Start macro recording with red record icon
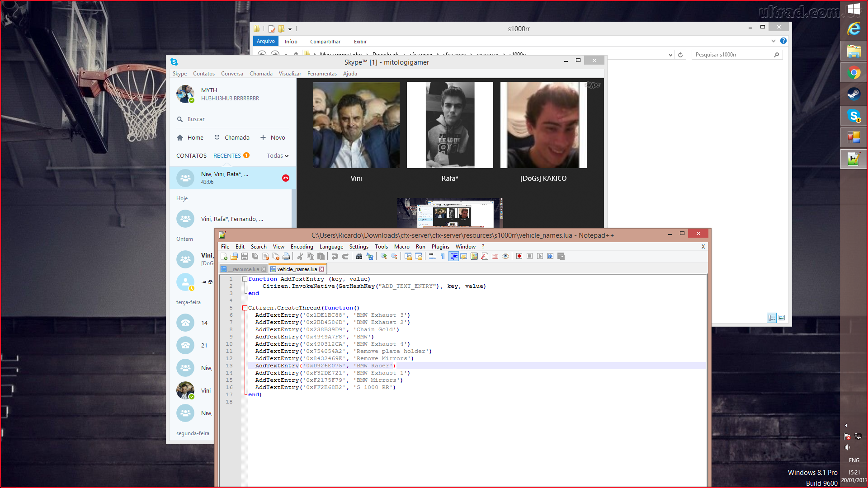 [519, 256]
